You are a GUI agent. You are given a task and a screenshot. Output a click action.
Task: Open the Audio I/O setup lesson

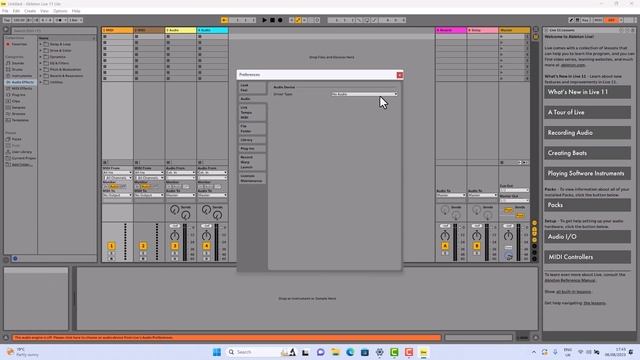pyautogui.click(x=587, y=237)
